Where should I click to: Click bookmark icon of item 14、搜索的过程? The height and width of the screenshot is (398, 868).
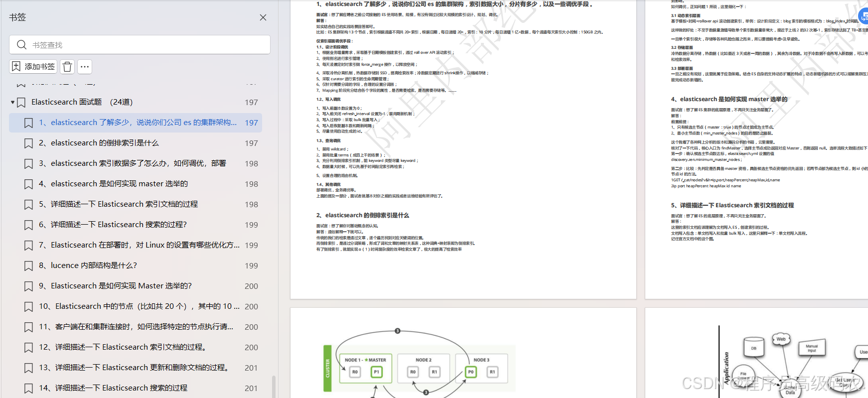[29, 389]
